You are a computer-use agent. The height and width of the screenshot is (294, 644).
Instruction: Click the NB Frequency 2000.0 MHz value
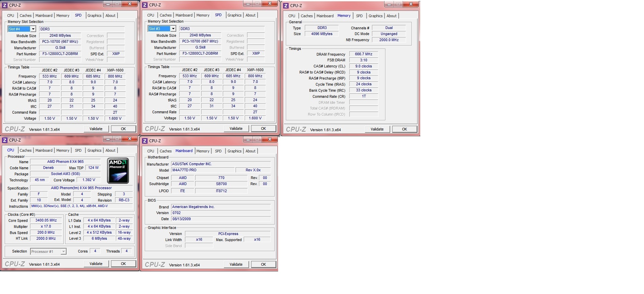point(389,40)
